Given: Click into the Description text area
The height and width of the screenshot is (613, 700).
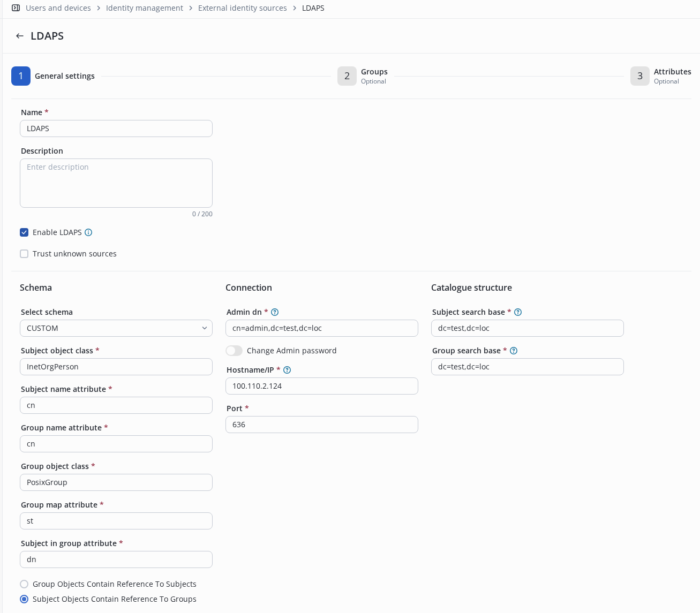Looking at the screenshot, I should 116,183.
